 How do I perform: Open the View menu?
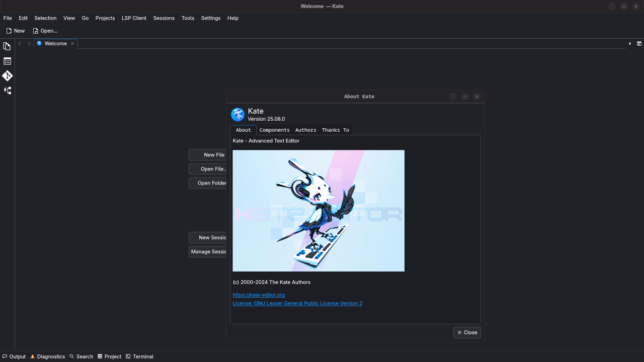click(69, 18)
